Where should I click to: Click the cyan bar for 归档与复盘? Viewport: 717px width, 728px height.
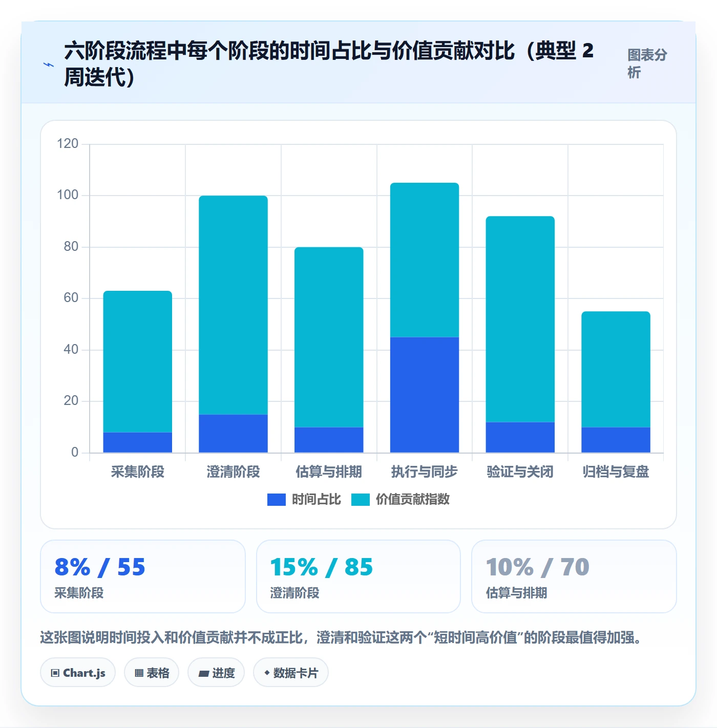click(x=616, y=369)
